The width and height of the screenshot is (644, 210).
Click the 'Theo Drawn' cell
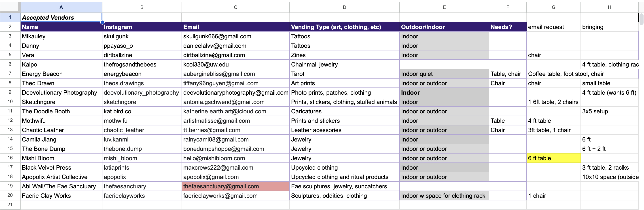pyautogui.click(x=61, y=83)
